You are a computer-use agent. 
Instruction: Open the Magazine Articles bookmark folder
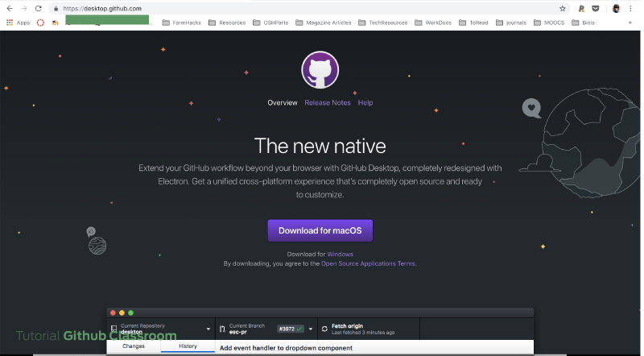(324, 23)
